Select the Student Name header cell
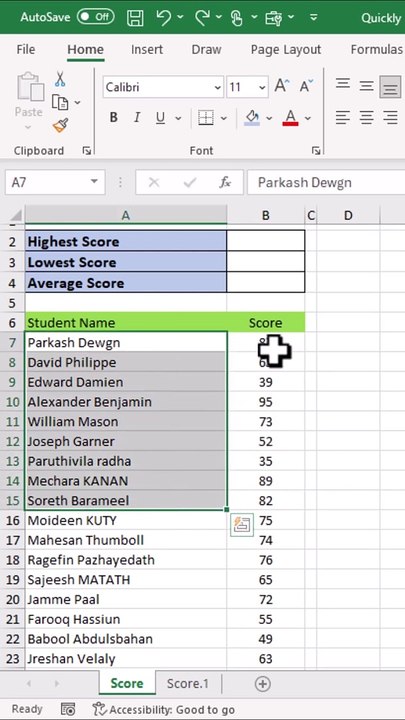This screenshot has width=405, height=720. point(125,322)
